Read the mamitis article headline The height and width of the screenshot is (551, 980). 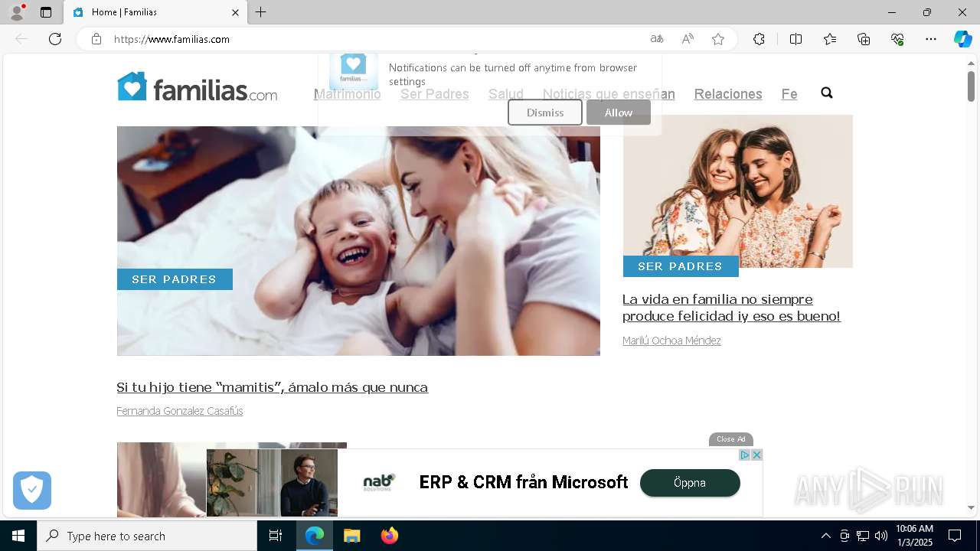pos(272,387)
